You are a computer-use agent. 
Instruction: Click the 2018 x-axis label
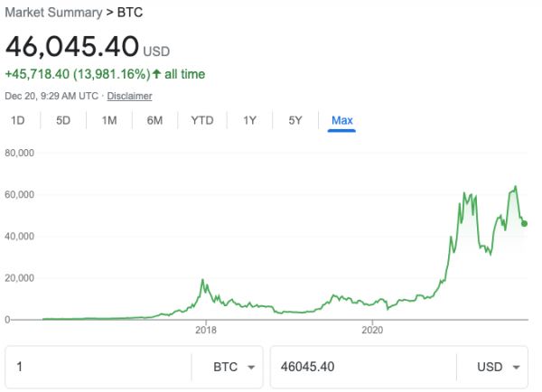[205, 331]
